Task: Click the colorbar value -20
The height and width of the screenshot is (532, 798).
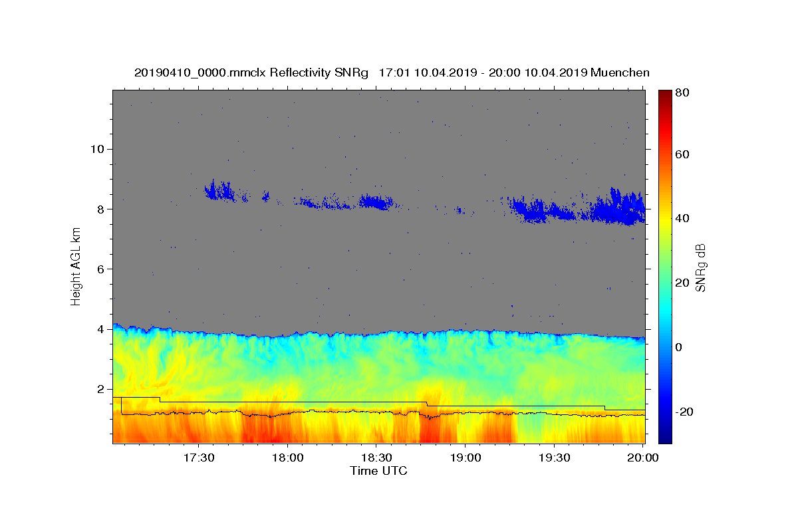Action: 685,411
